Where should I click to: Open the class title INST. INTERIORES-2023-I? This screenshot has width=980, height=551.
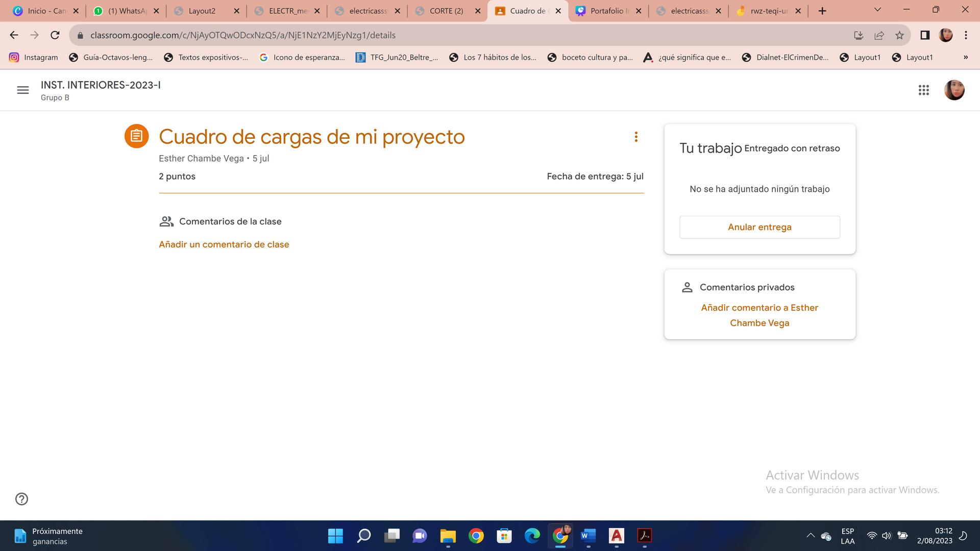[x=101, y=85]
